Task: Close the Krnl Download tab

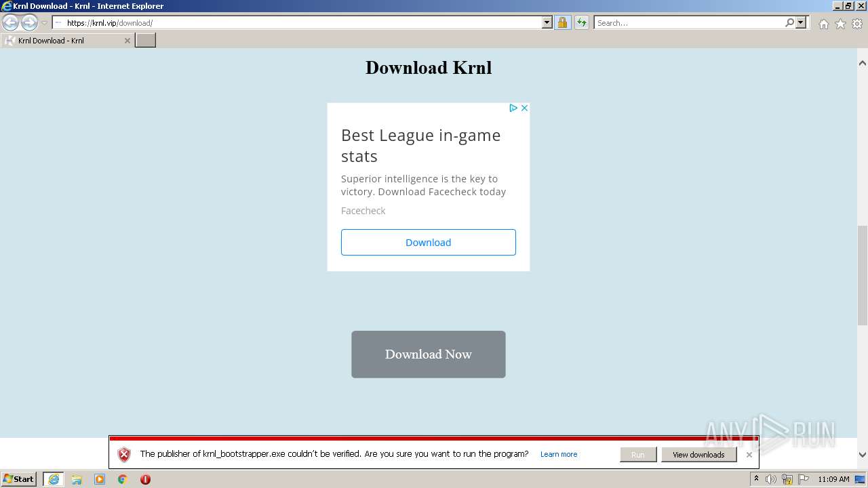Action: point(127,41)
